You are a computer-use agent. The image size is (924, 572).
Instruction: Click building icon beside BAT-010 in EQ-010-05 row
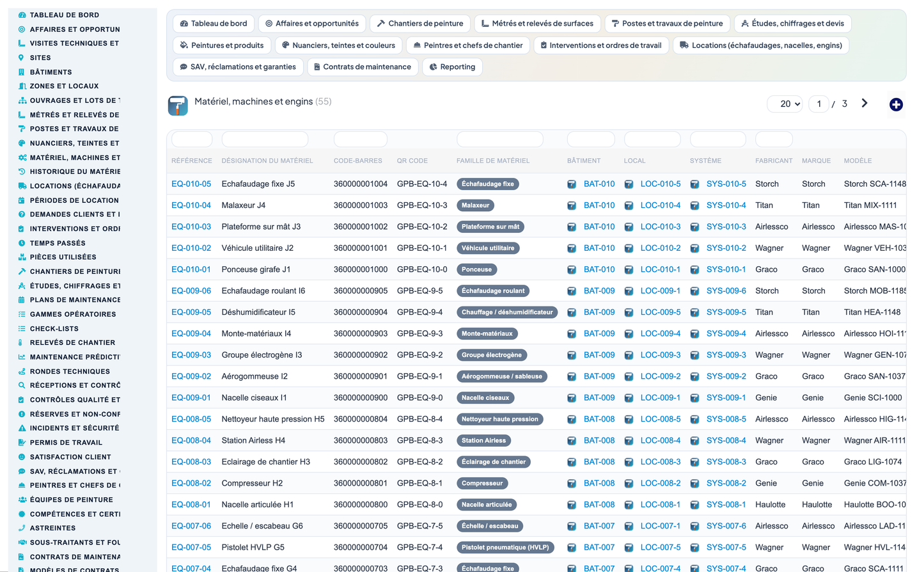click(x=572, y=184)
